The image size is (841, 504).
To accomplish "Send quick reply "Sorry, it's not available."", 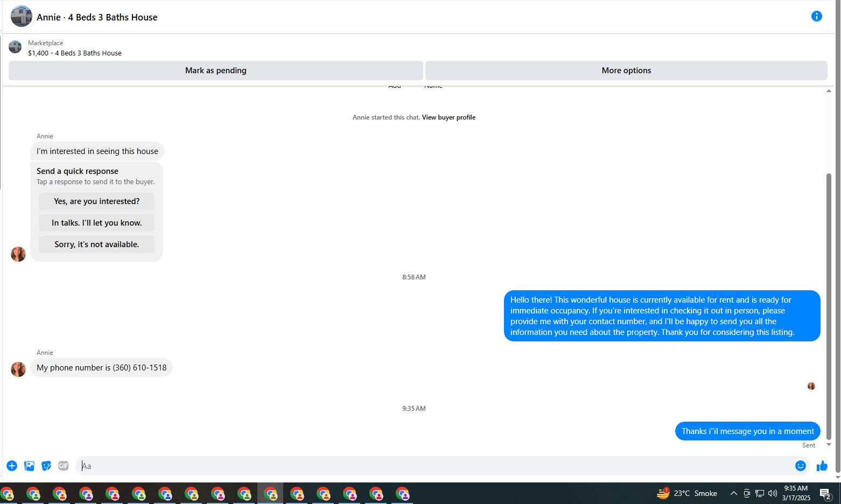I will click(x=97, y=244).
